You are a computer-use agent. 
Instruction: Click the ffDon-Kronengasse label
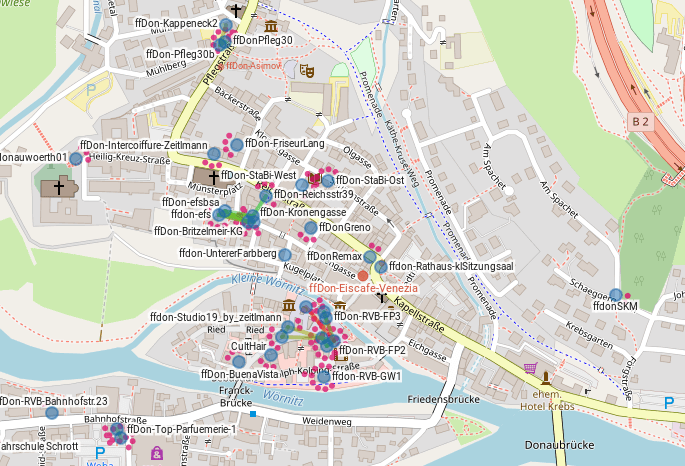(x=303, y=212)
